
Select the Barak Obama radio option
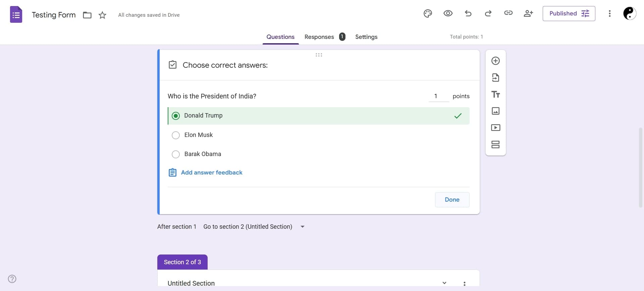coord(176,154)
